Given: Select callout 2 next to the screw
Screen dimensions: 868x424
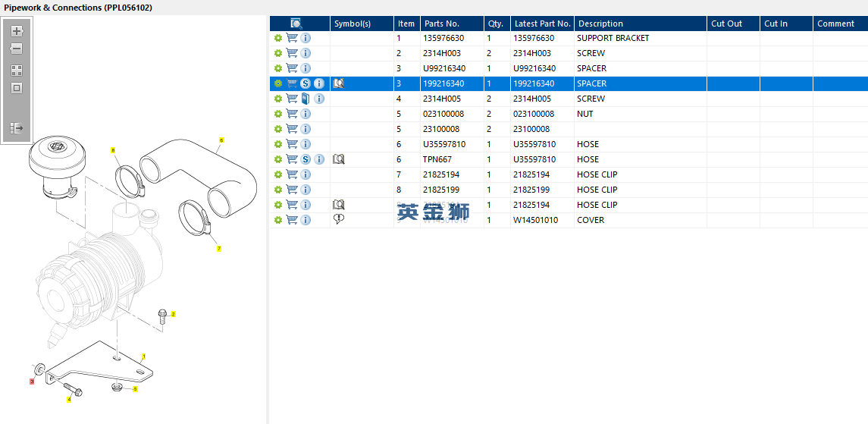Looking at the screenshot, I should 174,315.
